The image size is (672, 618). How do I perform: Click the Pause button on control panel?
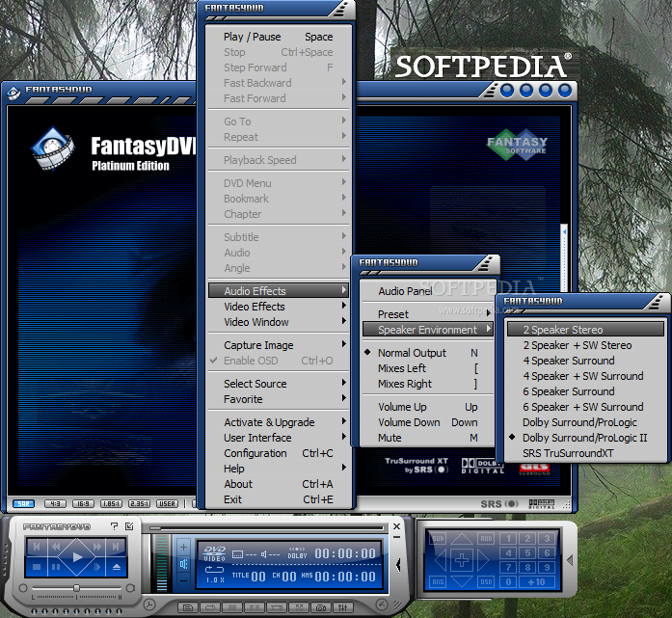click(56, 567)
